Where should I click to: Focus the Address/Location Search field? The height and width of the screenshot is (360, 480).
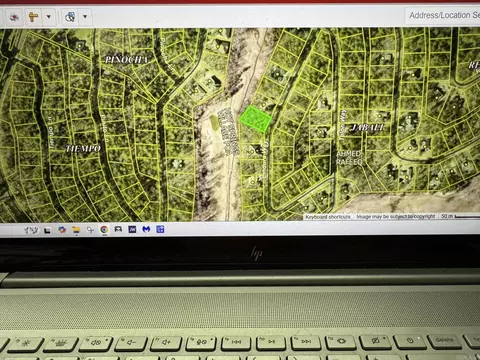coord(443,16)
